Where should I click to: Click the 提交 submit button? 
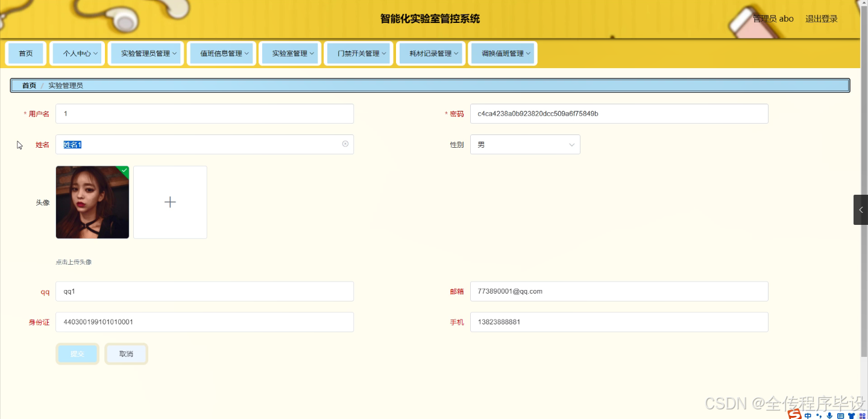77,353
